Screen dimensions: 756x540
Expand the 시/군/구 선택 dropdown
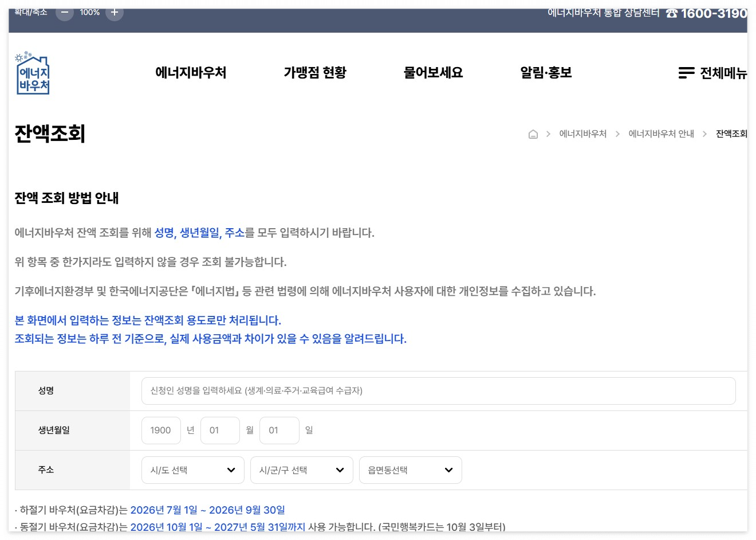pos(302,470)
